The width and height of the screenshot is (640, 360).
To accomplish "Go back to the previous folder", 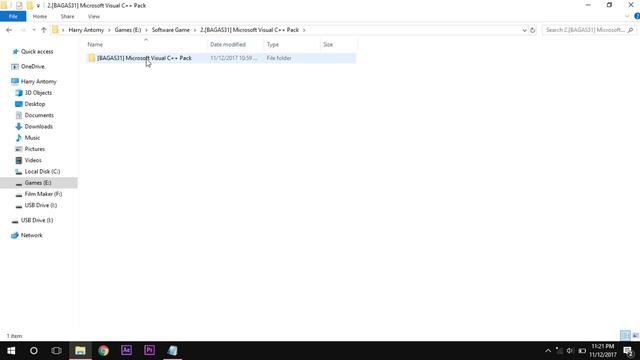I will (9, 30).
